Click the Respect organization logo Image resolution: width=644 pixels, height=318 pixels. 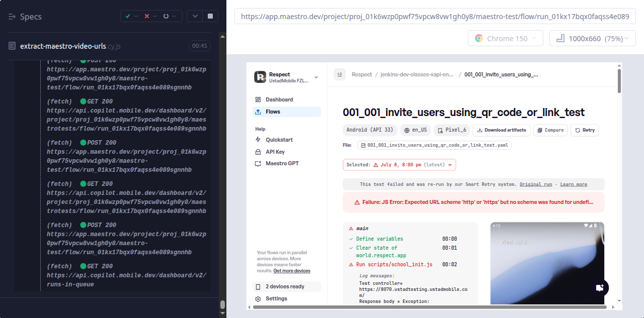tap(260, 77)
